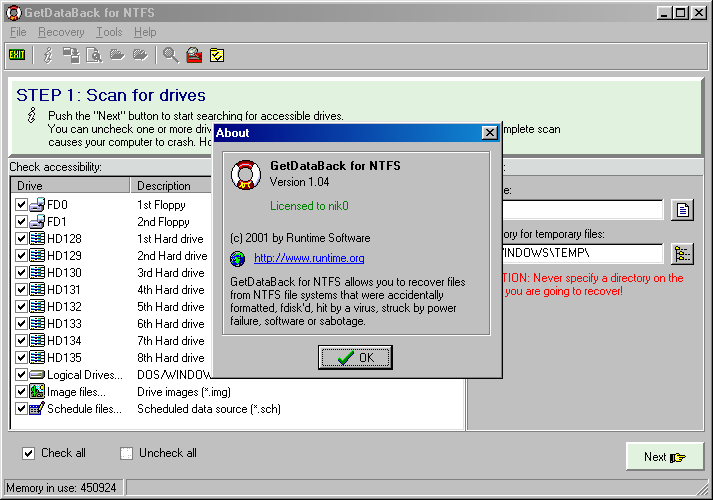The height and width of the screenshot is (500, 713).
Task: Enable the Uncheck all checkbox
Action: click(126, 453)
